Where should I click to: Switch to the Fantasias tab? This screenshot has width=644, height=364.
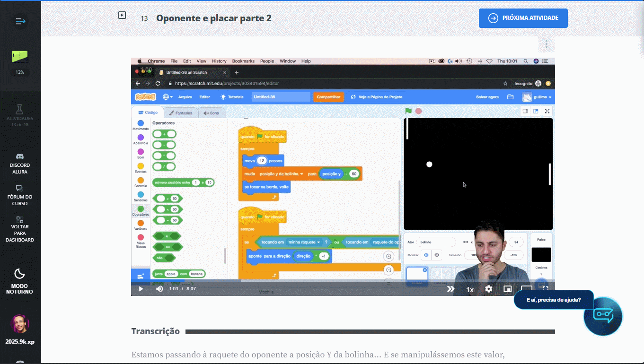pyautogui.click(x=181, y=113)
